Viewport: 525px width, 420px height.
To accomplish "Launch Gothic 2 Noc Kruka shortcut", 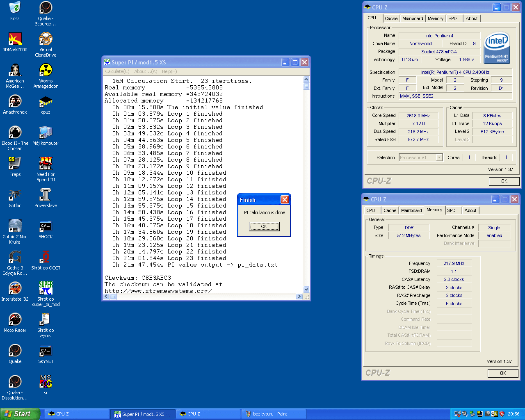I will coord(15,232).
